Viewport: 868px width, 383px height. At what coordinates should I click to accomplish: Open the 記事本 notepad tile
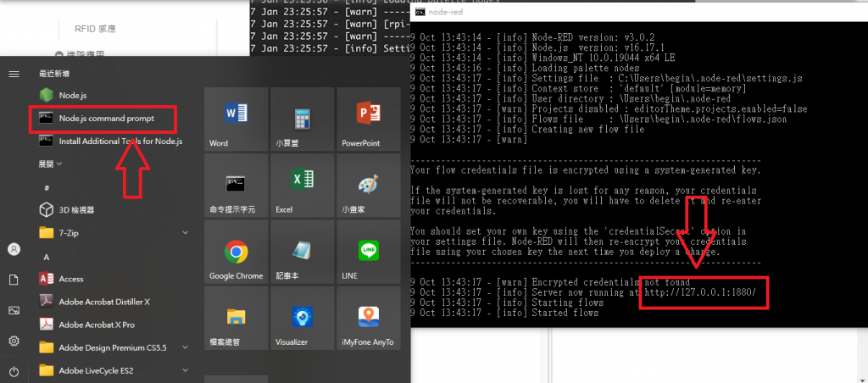(302, 252)
